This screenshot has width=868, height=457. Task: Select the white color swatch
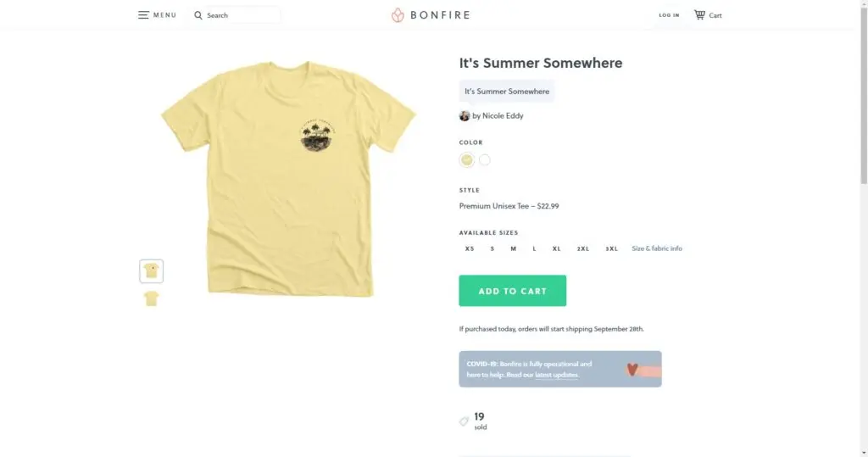point(485,160)
